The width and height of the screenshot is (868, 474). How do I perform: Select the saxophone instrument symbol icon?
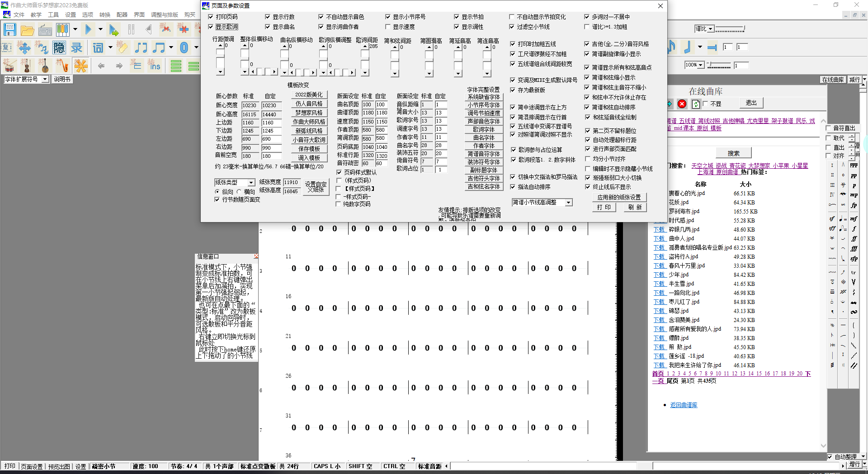click(62, 66)
